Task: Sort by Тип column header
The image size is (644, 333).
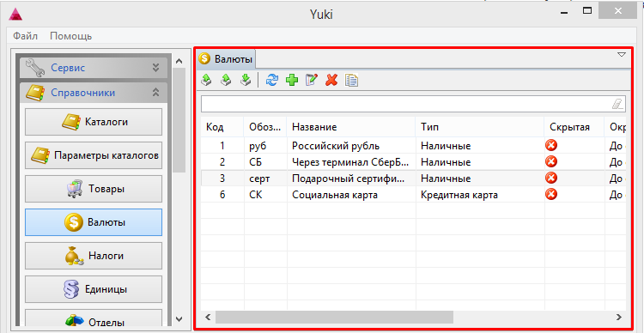Action: click(480, 127)
